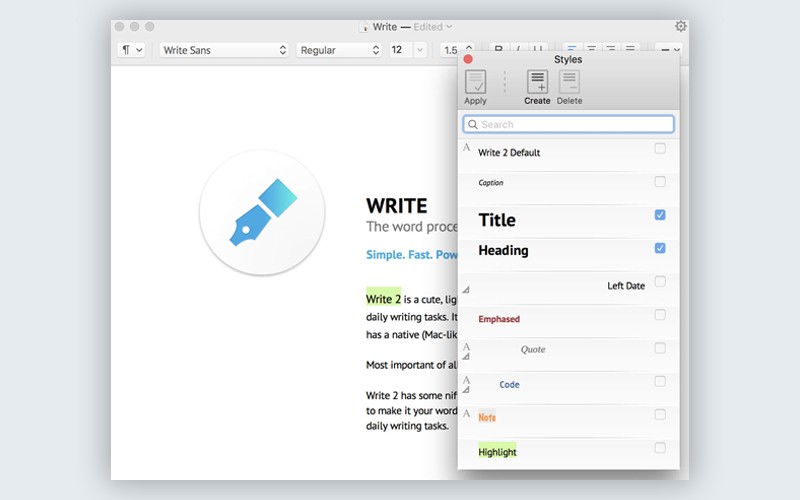Open the Edited dropdown chevron in the title bar

click(449, 27)
